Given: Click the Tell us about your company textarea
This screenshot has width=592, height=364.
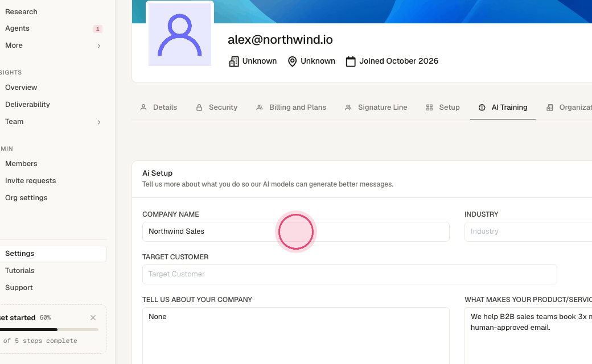Looking at the screenshot, I should pyautogui.click(x=295, y=336).
